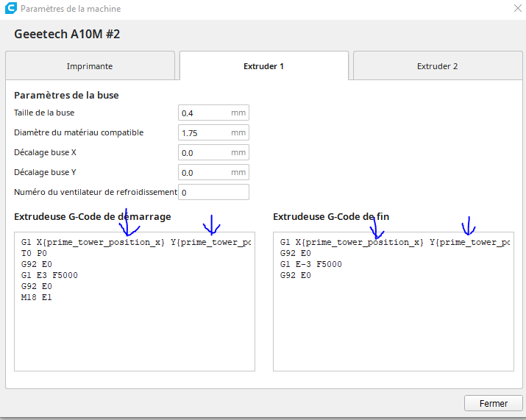Screen dimensions: 526x420
Task: Close the Paramètres de la machine window
Action: click(518, 8)
